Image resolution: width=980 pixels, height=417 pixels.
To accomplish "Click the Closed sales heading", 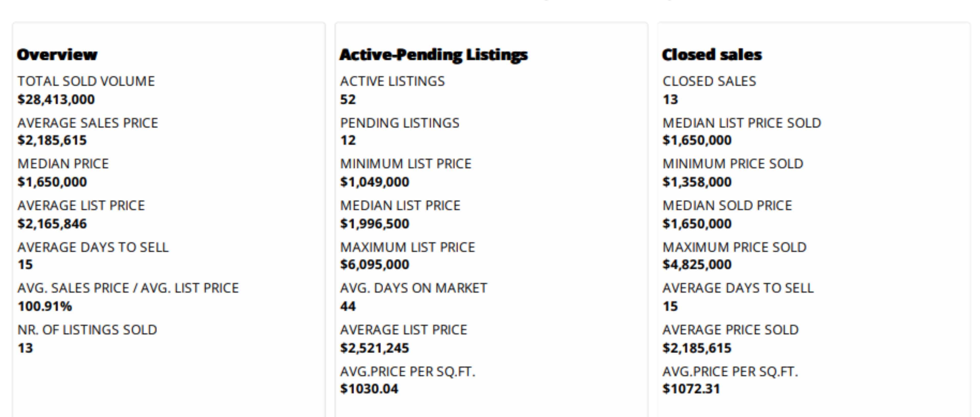I will click(712, 55).
